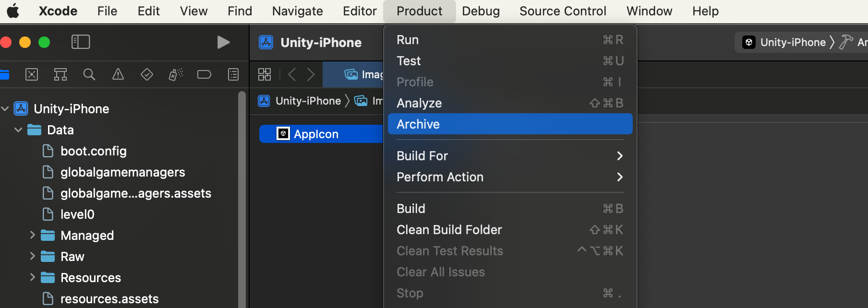This screenshot has height=308, width=868.
Task: Click the Run play button in toolbar
Action: [x=223, y=42]
